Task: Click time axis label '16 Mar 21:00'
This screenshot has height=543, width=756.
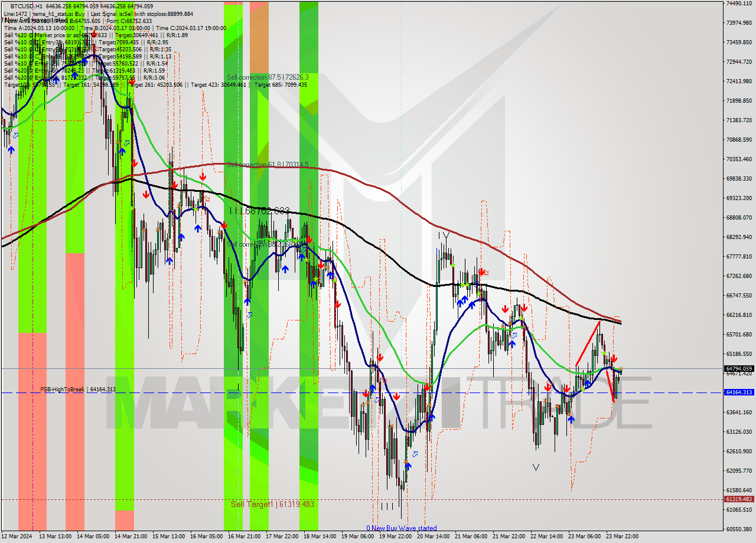Action: 244,536
